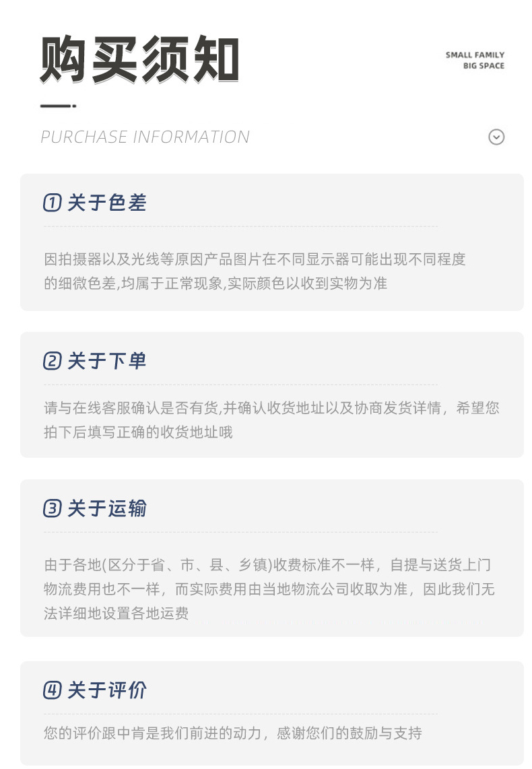Select the 关于色差 heading
This screenshot has width=532, height=769.
pos(107,203)
